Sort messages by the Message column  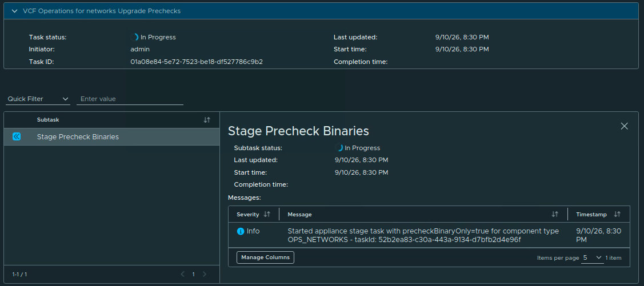555,214
